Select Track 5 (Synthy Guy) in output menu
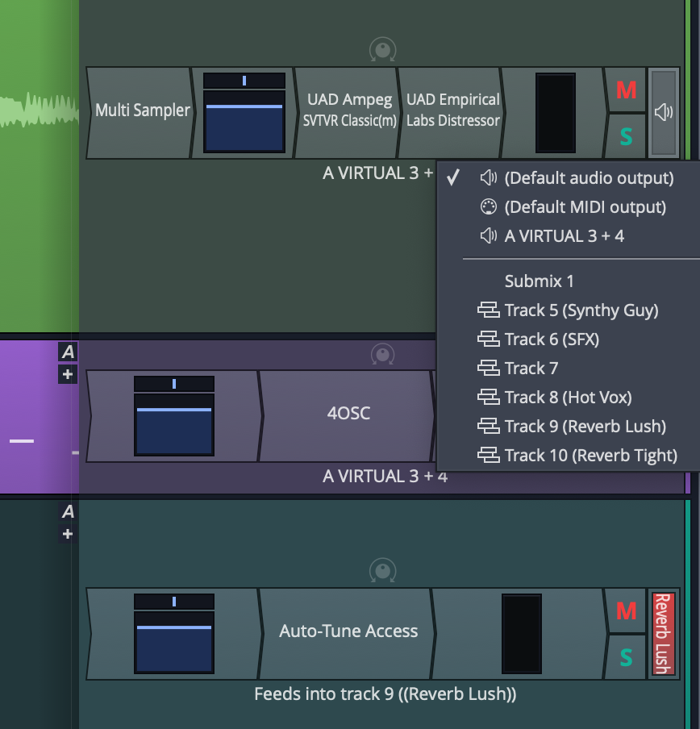The height and width of the screenshot is (729, 700). pyautogui.click(x=581, y=310)
